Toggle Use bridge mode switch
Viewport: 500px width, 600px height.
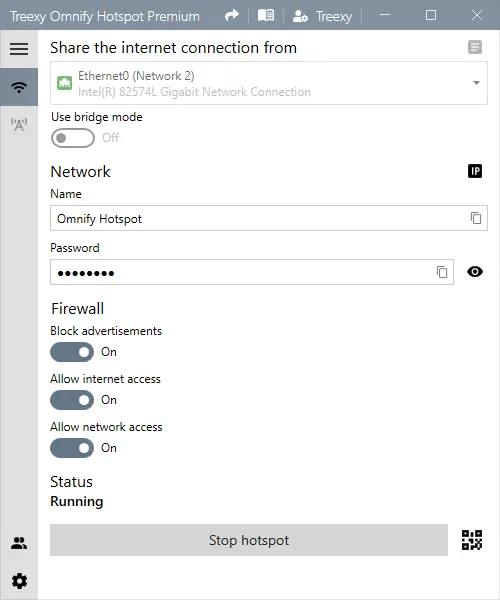click(x=73, y=138)
